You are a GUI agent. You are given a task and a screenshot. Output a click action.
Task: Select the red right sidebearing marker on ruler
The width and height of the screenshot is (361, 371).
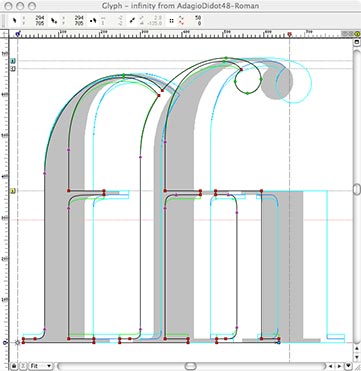289,34
